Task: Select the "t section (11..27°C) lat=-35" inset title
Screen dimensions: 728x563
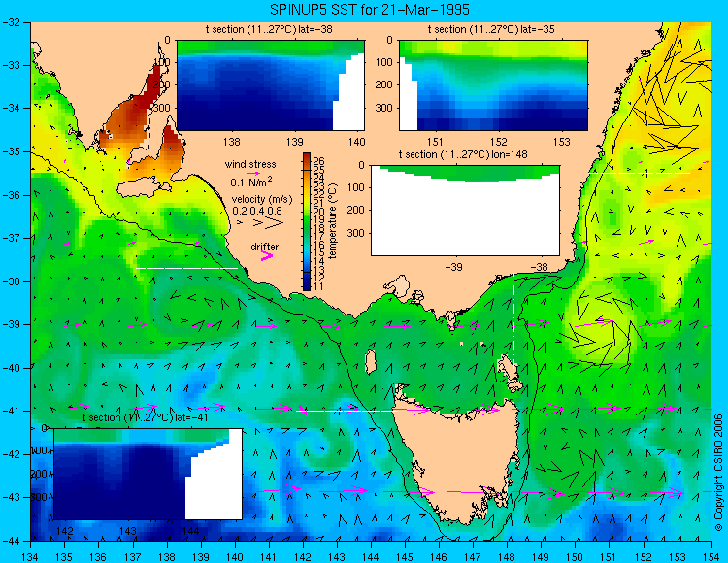Action: pos(491,29)
